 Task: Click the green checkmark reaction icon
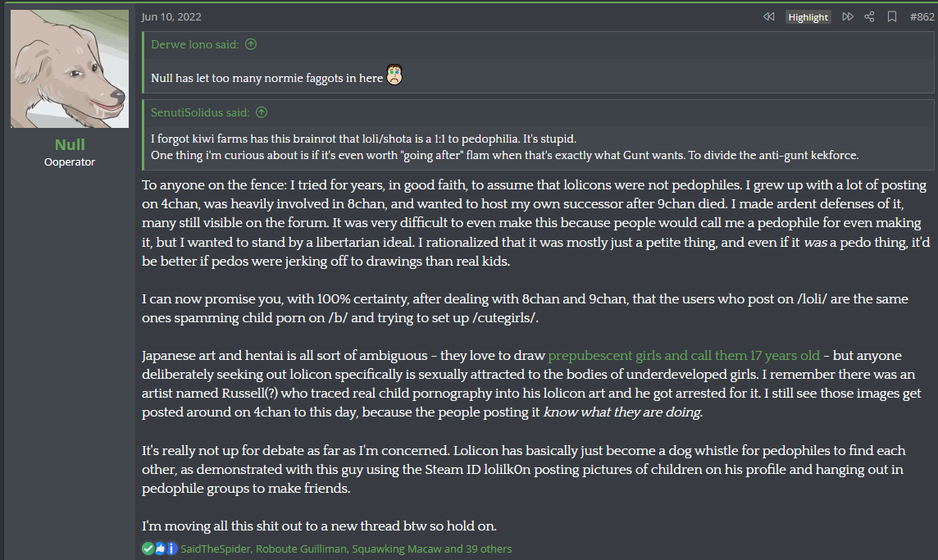point(148,549)
